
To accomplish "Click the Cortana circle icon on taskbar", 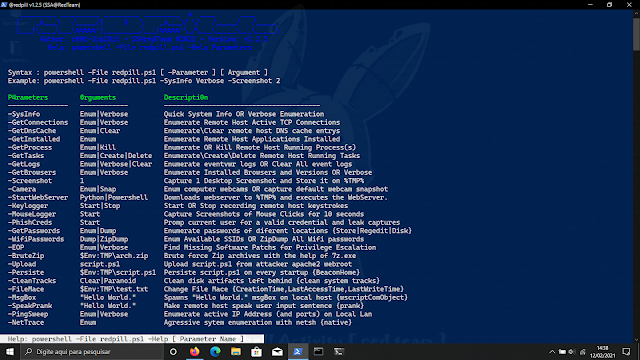I will (x=173, y=351).
